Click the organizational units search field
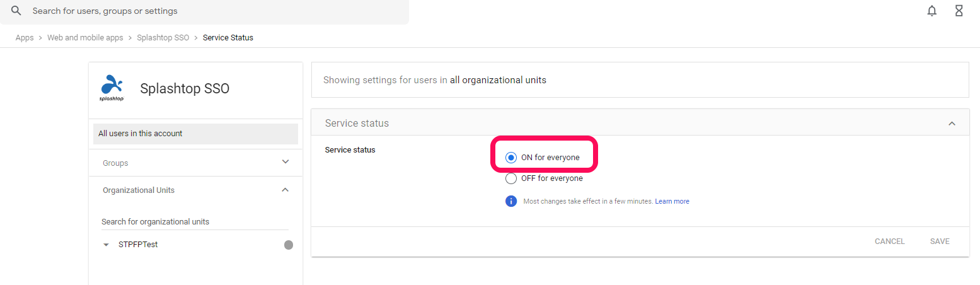 (195, 222)
